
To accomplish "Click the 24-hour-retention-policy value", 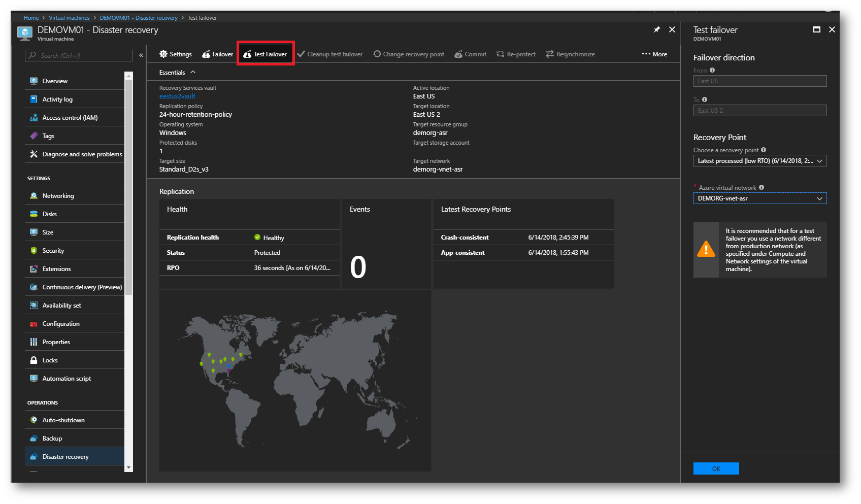I will tap(195, 114).
